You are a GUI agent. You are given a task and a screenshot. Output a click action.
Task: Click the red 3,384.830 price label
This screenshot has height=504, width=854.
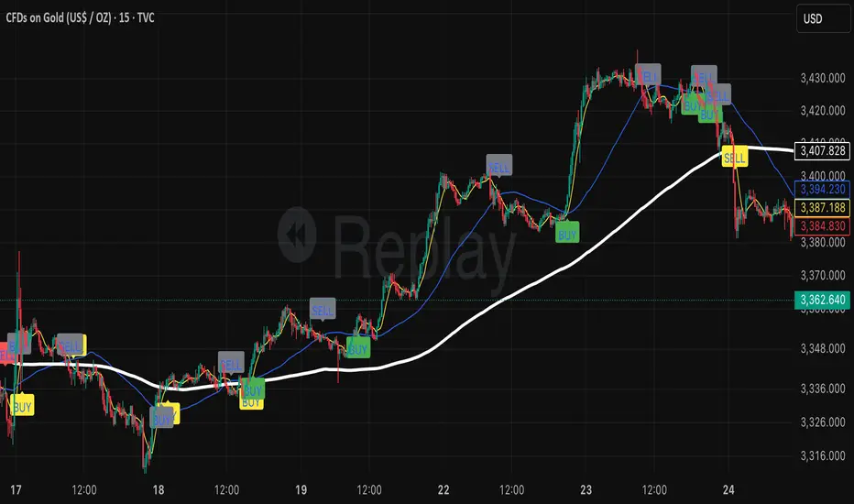pyautogui.click(x=822, y=226)
